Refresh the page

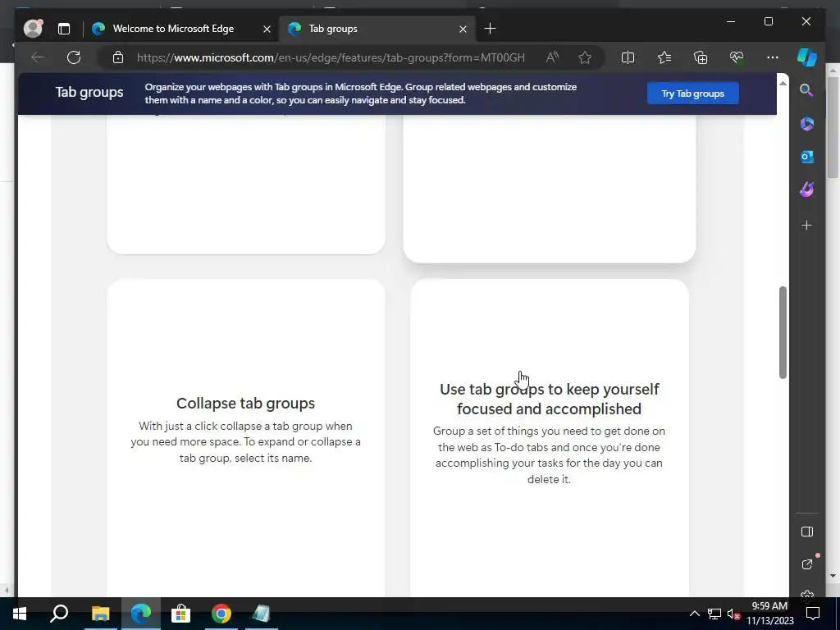(x=74, y=57)
